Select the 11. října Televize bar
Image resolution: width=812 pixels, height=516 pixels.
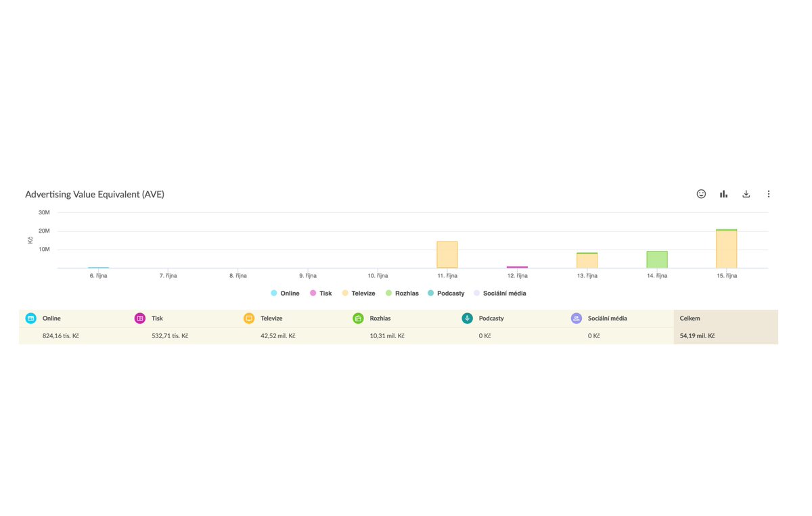pyautogui.click(x=447, y=254)
